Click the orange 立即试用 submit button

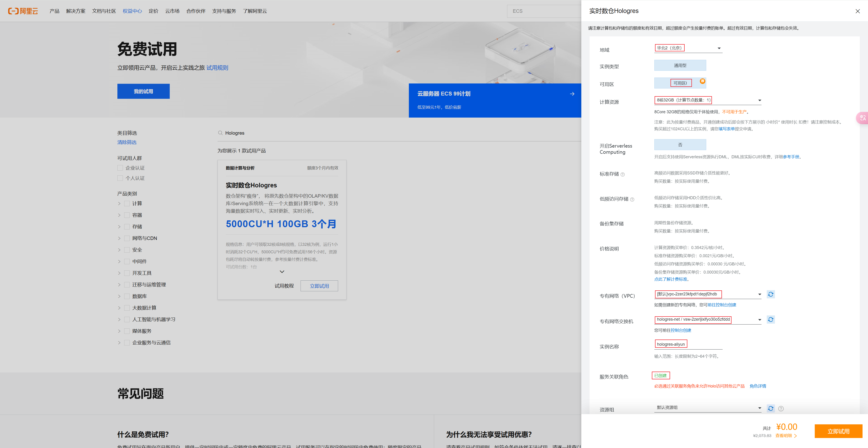[x=838, y=431]
